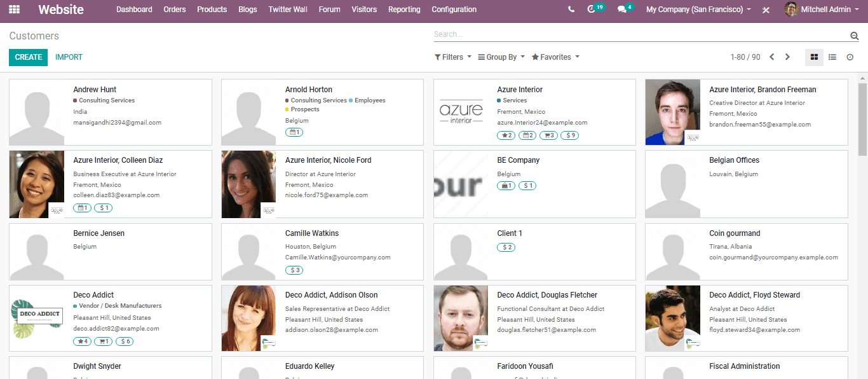The width and height of the screenshot is (868, 379).
Task: Click Deco Addict's cart badge
Action: point(104,341)
